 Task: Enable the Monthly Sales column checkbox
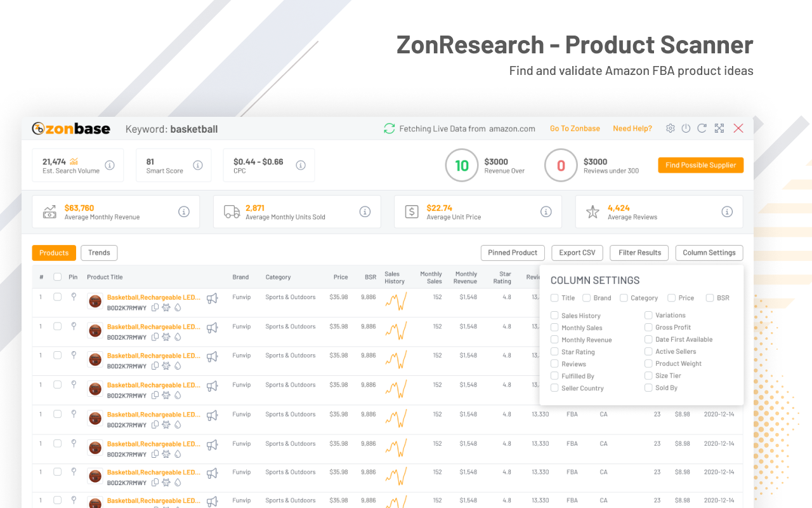(x=554, y=328)
